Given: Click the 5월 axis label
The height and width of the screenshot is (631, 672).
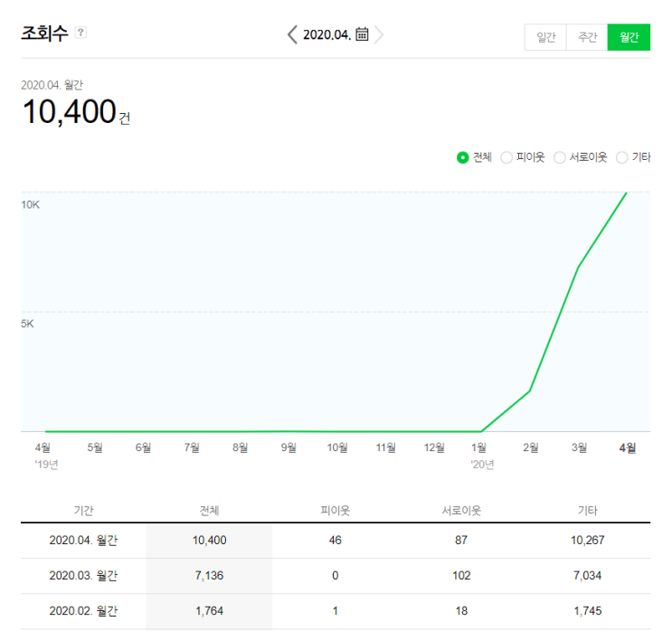Looking at the screenshot, I should pyautogui.click(x=95, y=447).
